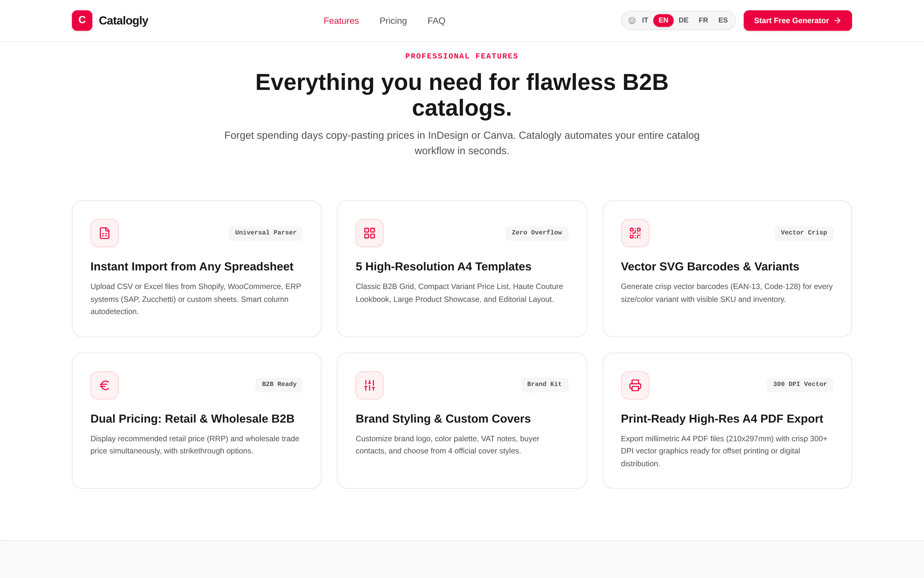Click the Catalogly brand name
This screenshot has height=578, width=924.
click(x=123, y=21)
